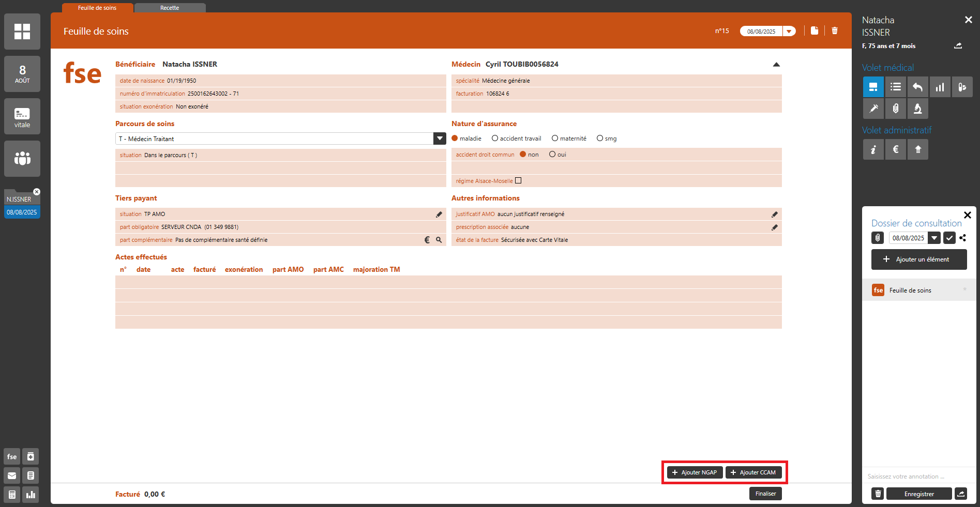The width and height of the screenshot is (980, 507).
Task: Collapse the Médecin section arrow
Action: tap(776, 65)
